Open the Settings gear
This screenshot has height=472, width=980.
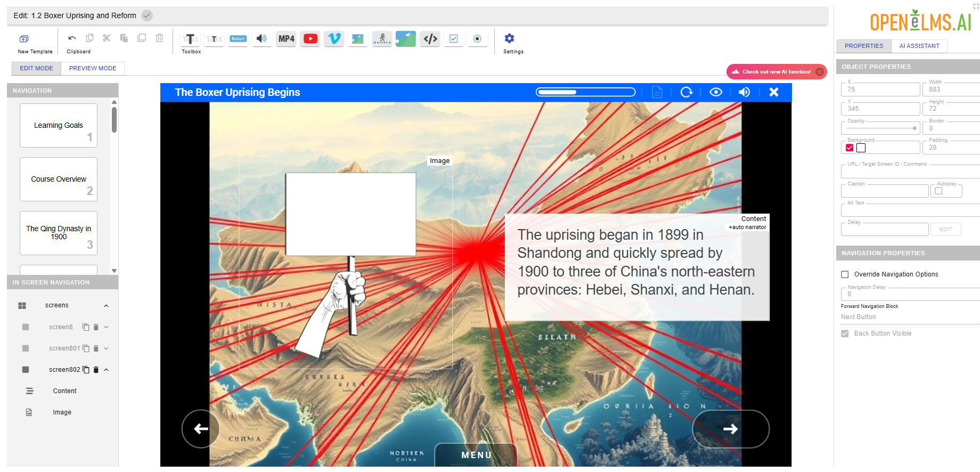[x=509, y=38]
